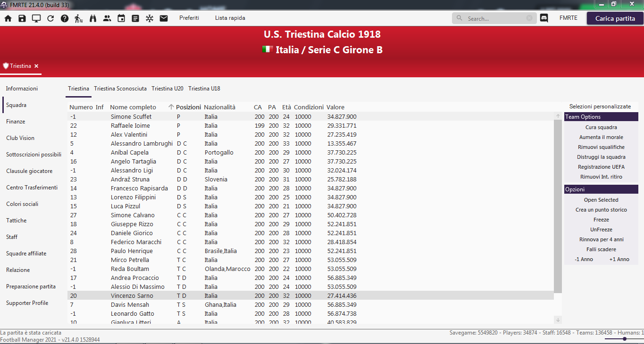Select the Triestina first-team sub-tab
644x344 pixels.
coord(78,88)
